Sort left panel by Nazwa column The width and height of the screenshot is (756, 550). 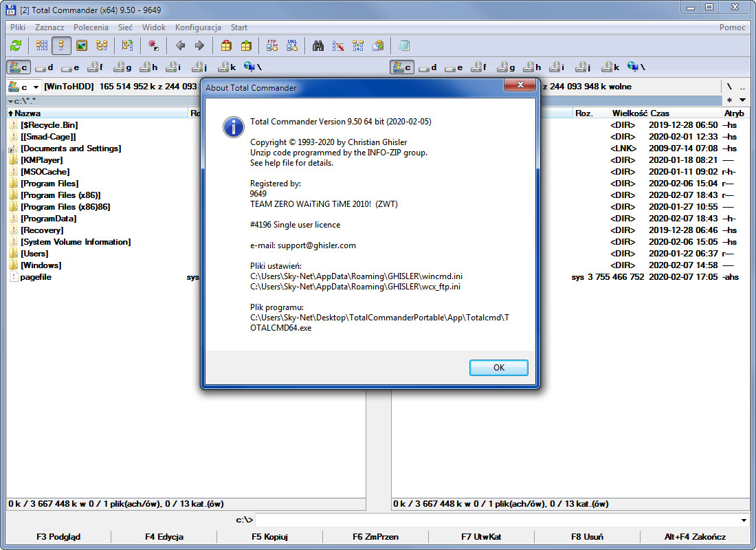(98, 113)
